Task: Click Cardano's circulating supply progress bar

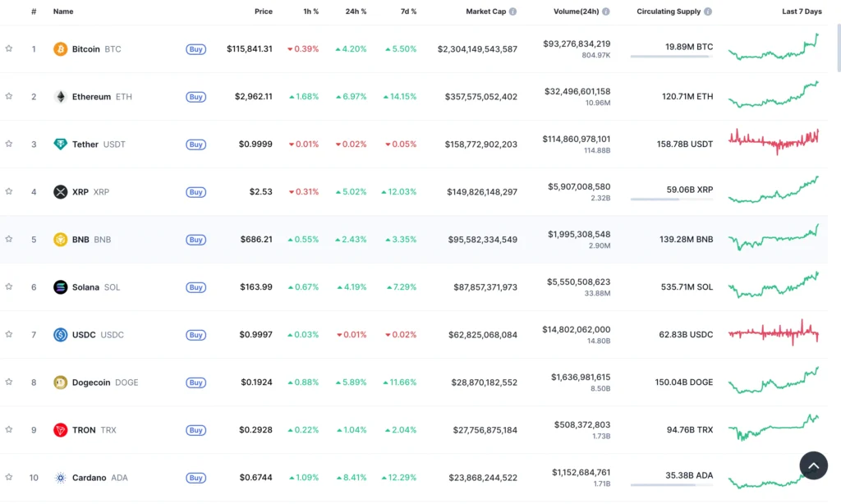Action: point(672,484)
